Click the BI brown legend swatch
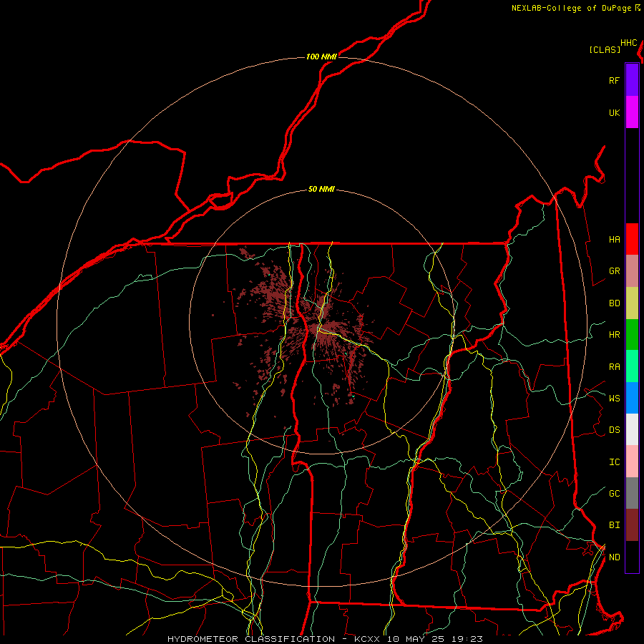Screen dimensions: 644x644 point(632,525)
